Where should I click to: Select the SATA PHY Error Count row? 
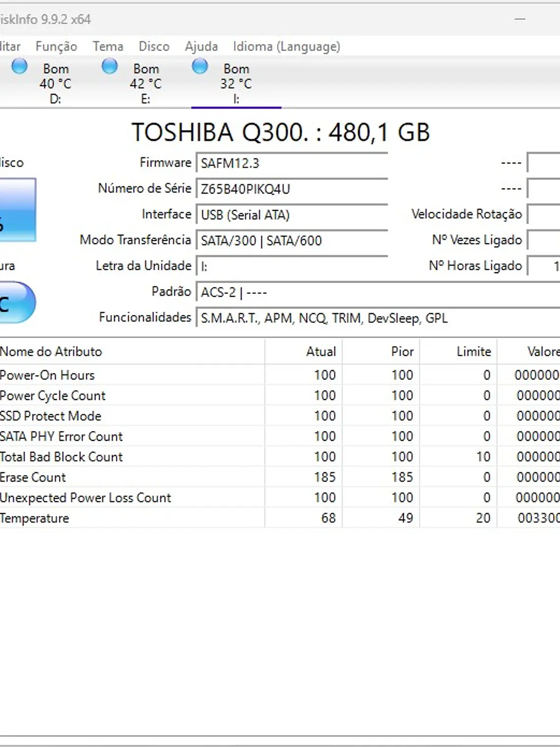tap(280, 436)
